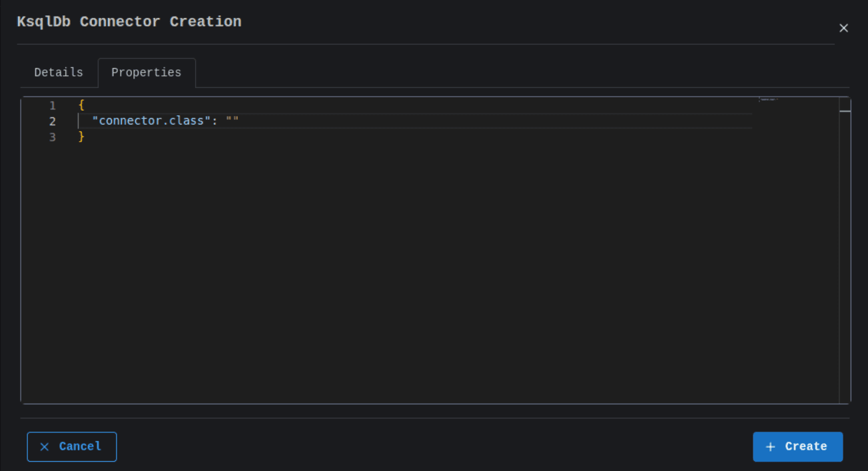Click the editor minimap preview
Image resolution: width=868 pixels, height=471 pixels.
pyautogui.click(x=768, y=100)
